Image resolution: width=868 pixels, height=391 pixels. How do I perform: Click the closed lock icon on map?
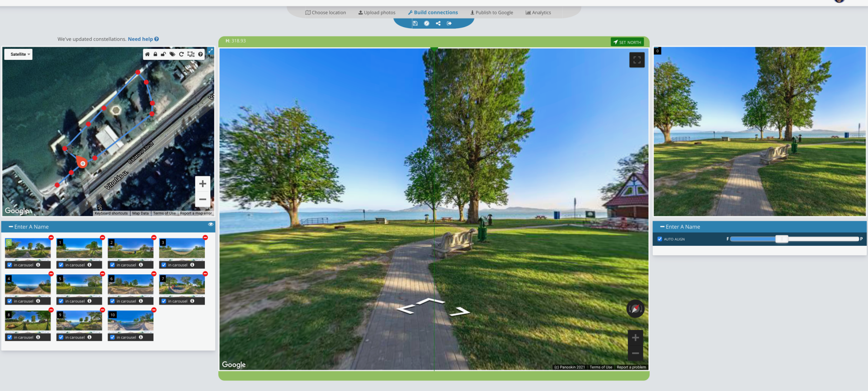(155, 54)
